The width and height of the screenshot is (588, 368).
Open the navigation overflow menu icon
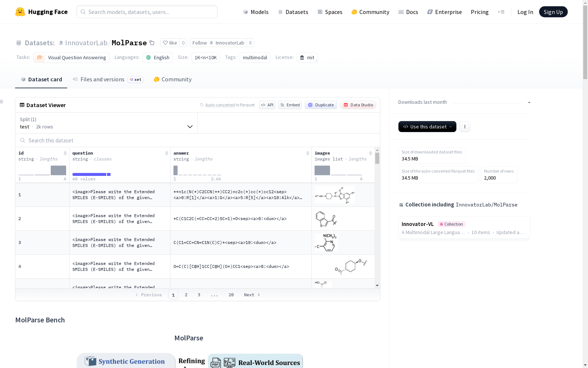(x=501, y=12)
